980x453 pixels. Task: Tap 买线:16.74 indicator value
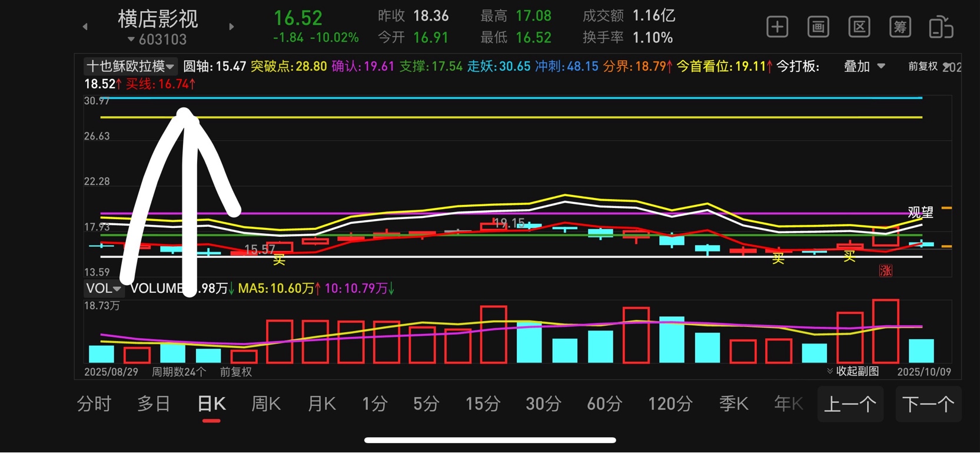pyautogui.click(x=160, y=84)
